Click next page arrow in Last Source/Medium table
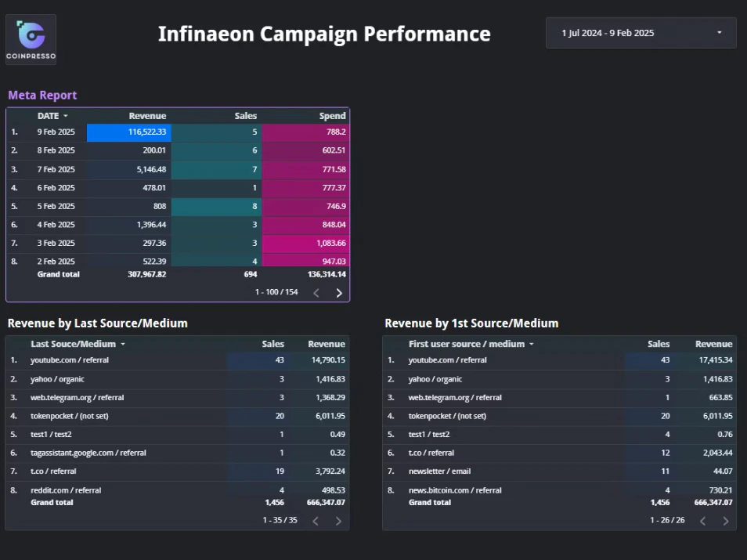747x560 pixels. point(339,521)
